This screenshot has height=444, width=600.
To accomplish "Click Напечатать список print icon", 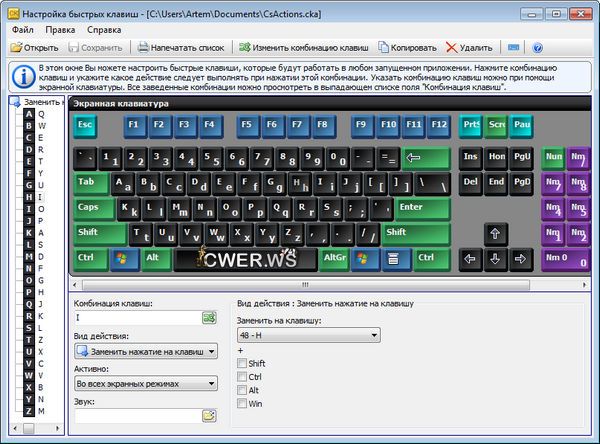I will [144, 47].
